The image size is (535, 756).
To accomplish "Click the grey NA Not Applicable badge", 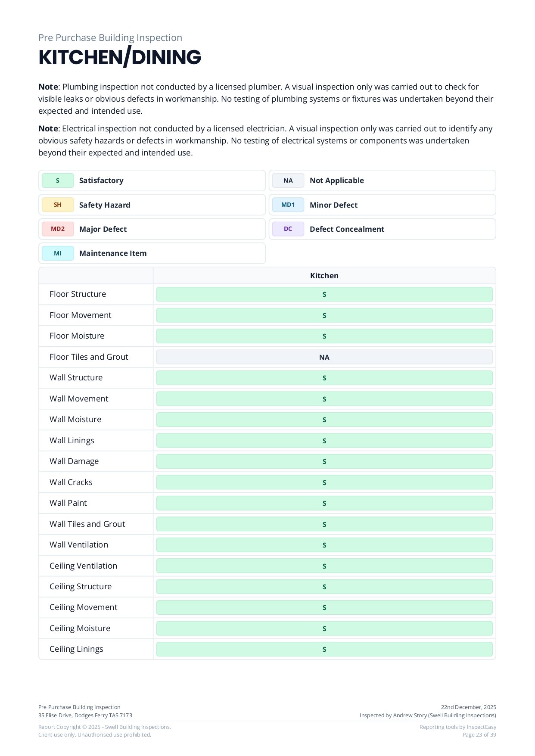I will point(288,180).
